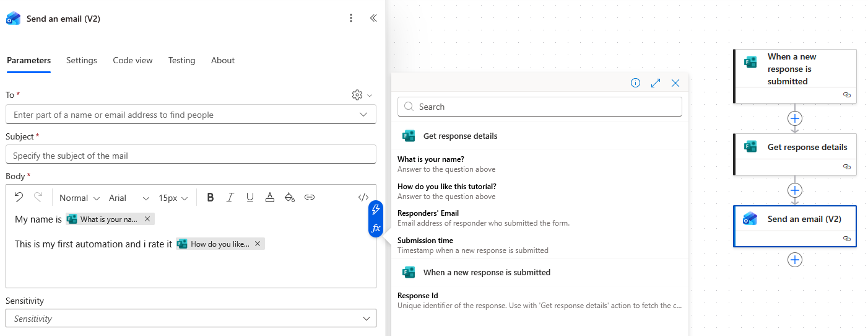Select the 'When a new response is submitted' card
This screenshot has width=868, height=336.
(x=795, y=76)
